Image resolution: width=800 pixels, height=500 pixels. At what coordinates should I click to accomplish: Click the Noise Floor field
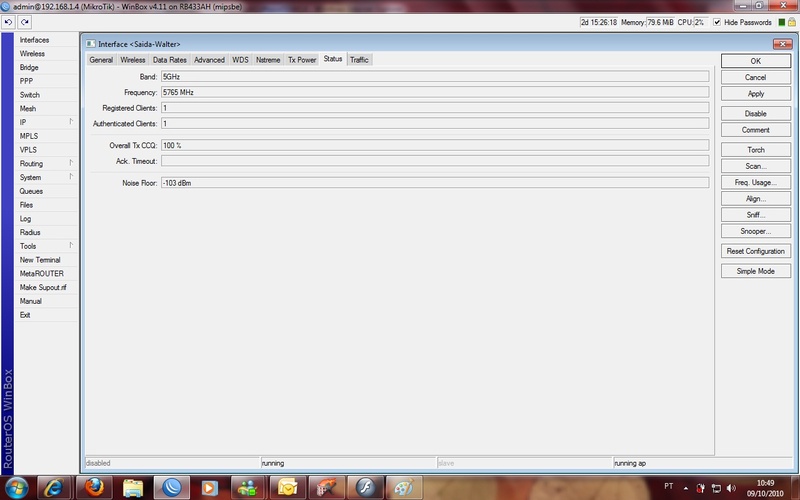[435, 183]
